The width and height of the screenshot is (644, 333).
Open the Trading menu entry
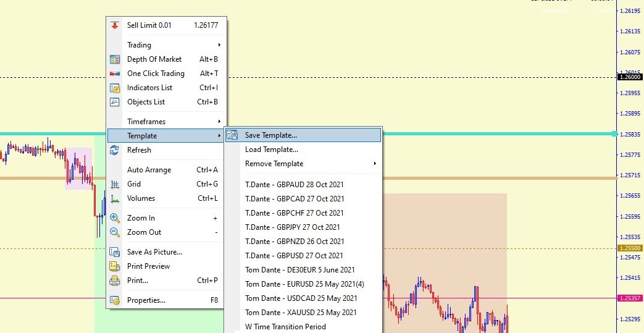[166, 45]
